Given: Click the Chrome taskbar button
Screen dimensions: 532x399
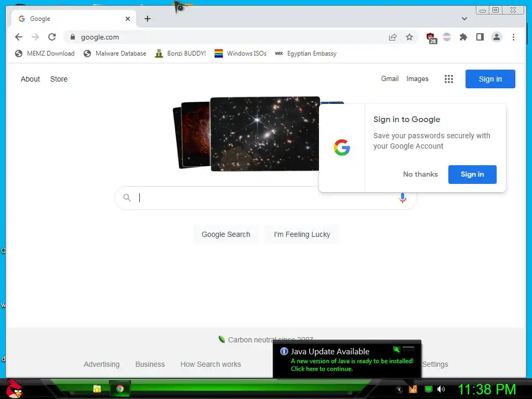Looking at the screenshot, I should click(x=120, y=389).
